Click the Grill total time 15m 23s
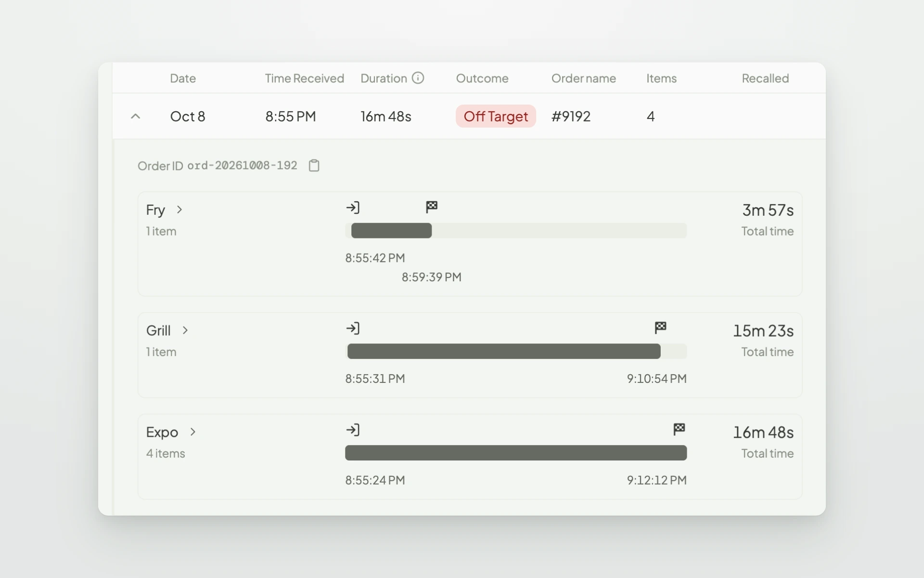Image resolution: width=924 pixels, height=578 pixels. pyautogui.click(x=763, y=331)
